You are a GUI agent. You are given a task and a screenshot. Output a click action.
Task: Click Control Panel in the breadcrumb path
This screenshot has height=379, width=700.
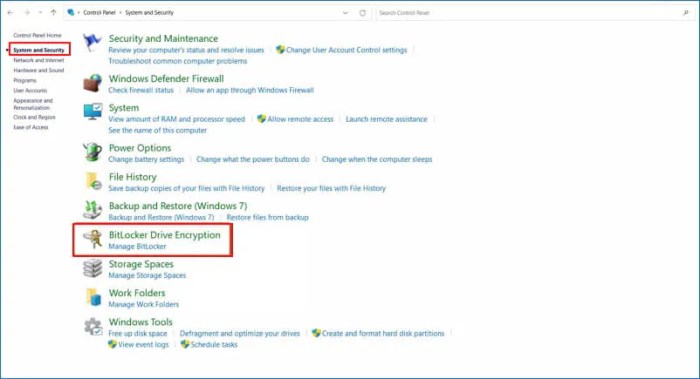(99, 12)
